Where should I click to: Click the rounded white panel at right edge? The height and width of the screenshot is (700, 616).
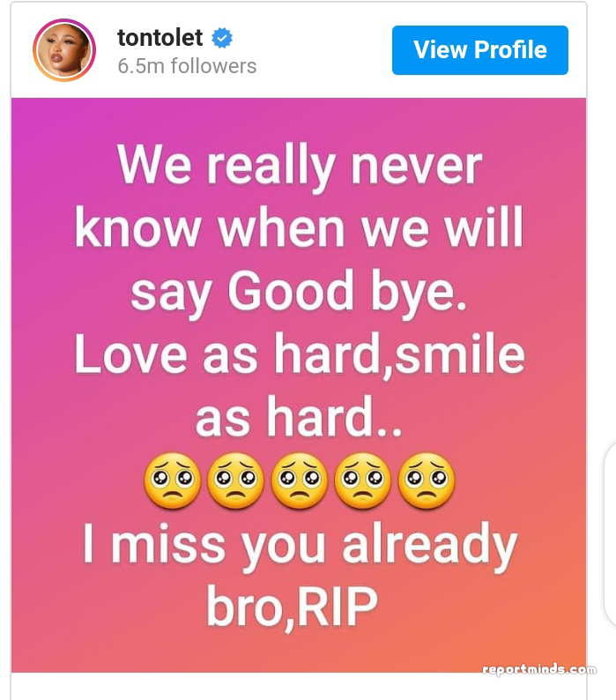pos(610,533)
